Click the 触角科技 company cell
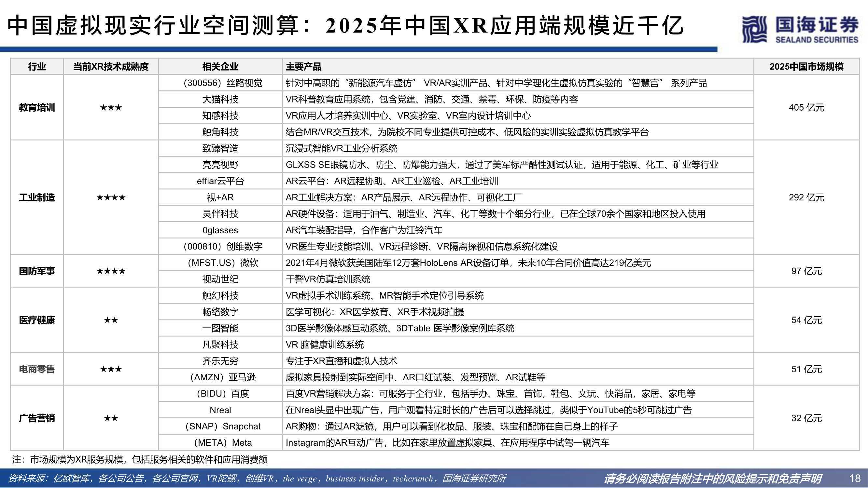This screenshot has width=868, height=488. pyautogui.click(x=220, y=132)
